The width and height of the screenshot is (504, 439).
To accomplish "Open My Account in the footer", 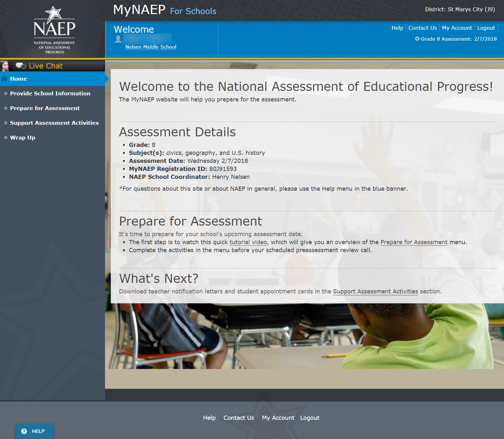I will coord(278,418).
